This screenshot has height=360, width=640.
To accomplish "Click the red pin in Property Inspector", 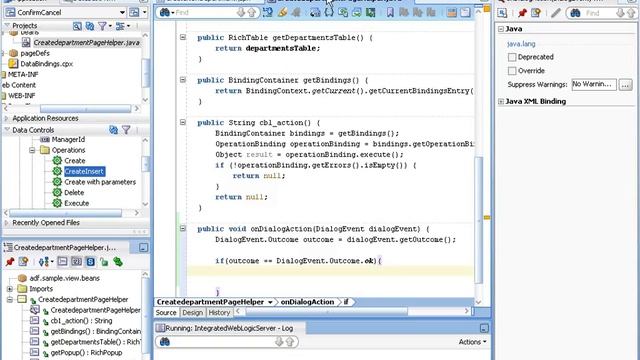I will [x=522, y=13].
